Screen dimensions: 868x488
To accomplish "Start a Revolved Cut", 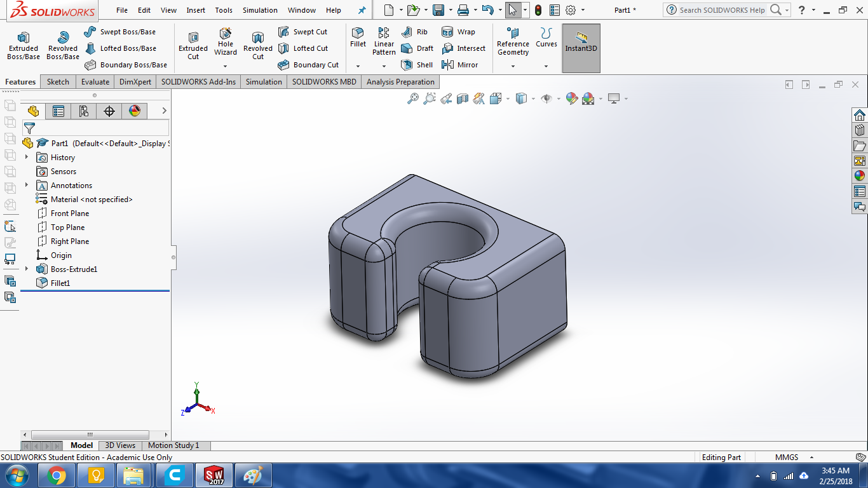I will [x=258, y=44].
